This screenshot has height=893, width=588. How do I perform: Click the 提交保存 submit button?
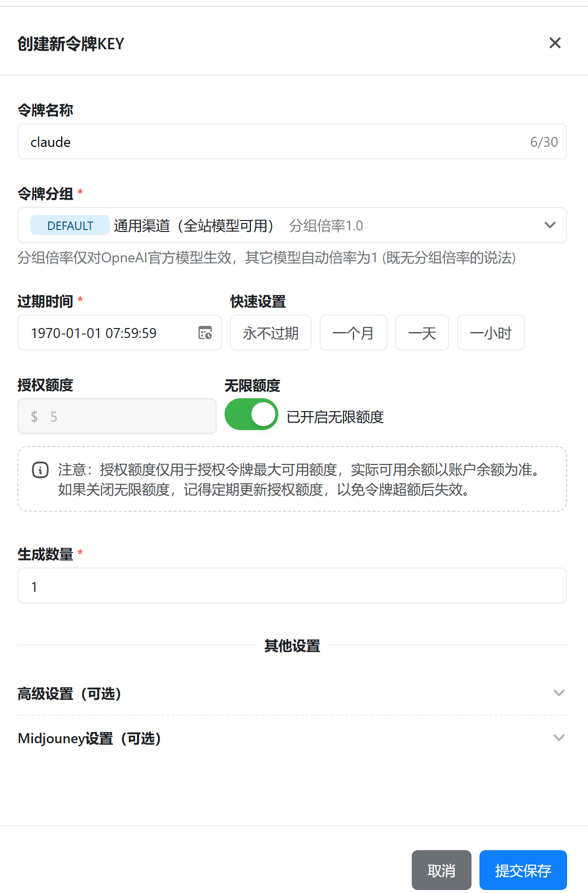coord(523,870)
